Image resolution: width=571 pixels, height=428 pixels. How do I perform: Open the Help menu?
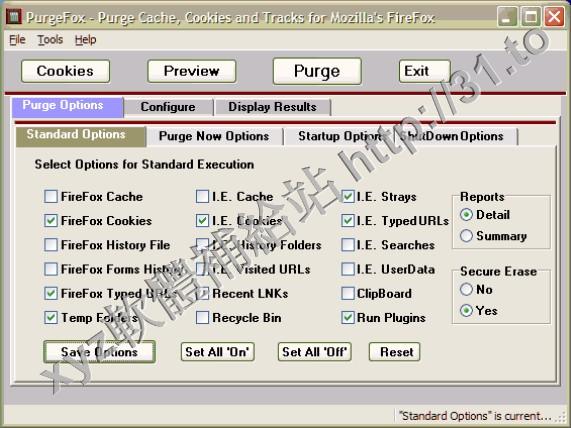(x=86, y=39)
